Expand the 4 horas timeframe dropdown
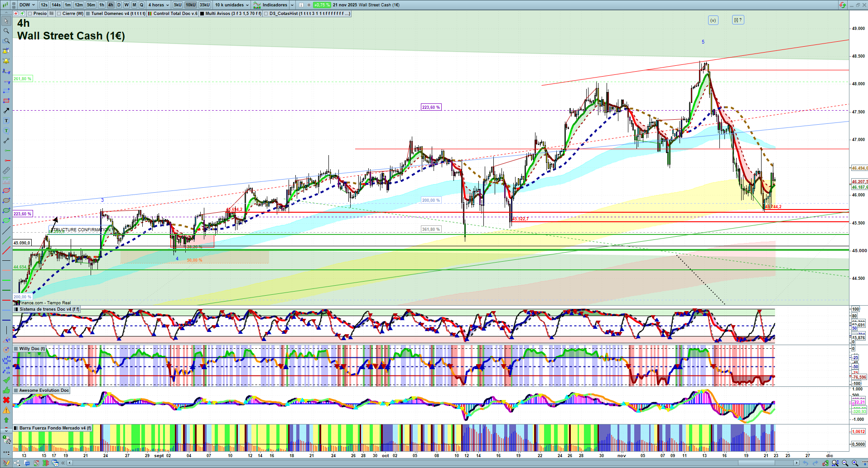Image resolution: width=868 pixels, height=468 pixels. click(x=159, y=5)
